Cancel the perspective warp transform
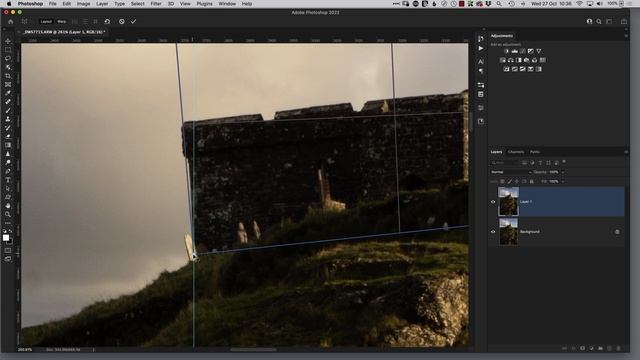The width and height of the screenshot is (640, 360). pos(122,22)
